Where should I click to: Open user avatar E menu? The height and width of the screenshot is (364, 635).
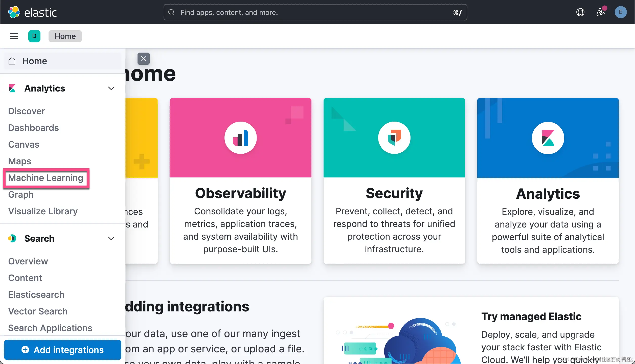point(621,12)
